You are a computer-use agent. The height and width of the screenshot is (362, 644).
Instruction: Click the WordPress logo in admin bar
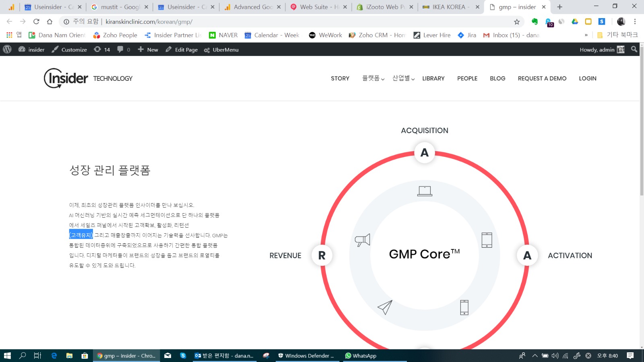(7, 49)
